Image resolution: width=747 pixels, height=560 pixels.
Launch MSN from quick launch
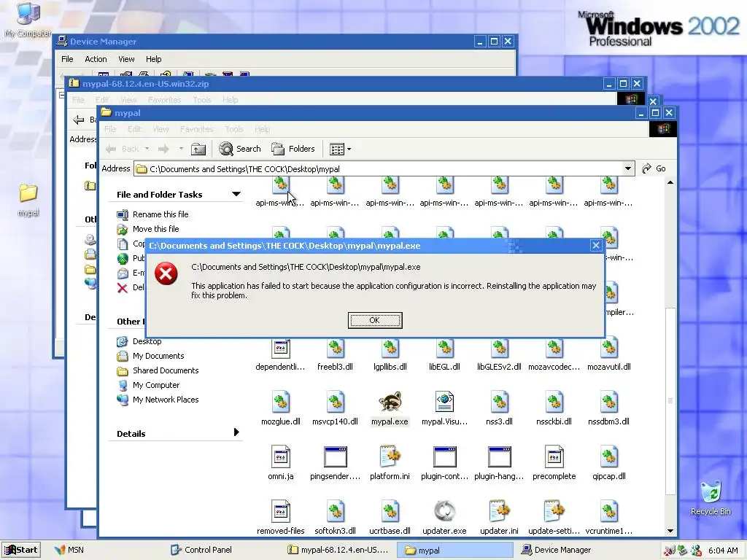pos(69,550)
